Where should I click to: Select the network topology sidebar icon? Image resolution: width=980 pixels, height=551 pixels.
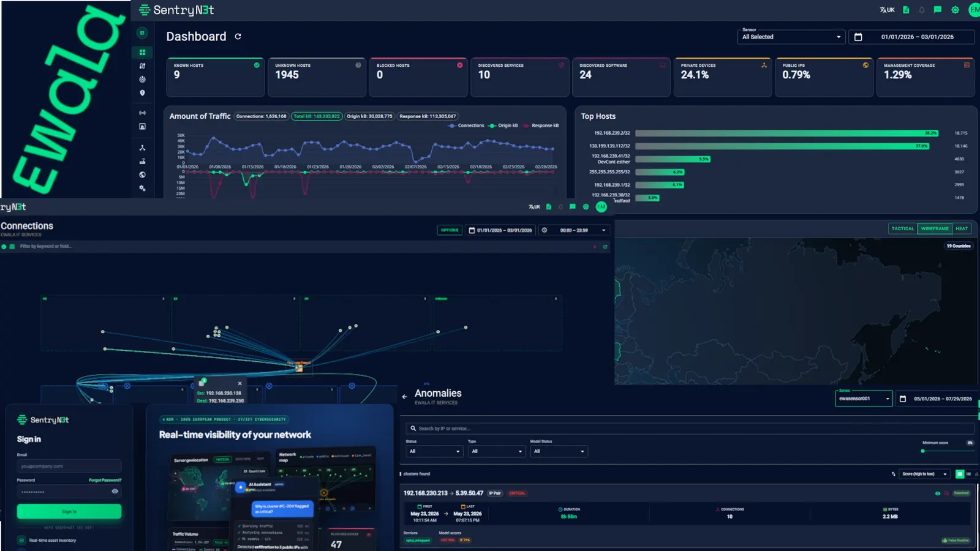pos(142,148)
